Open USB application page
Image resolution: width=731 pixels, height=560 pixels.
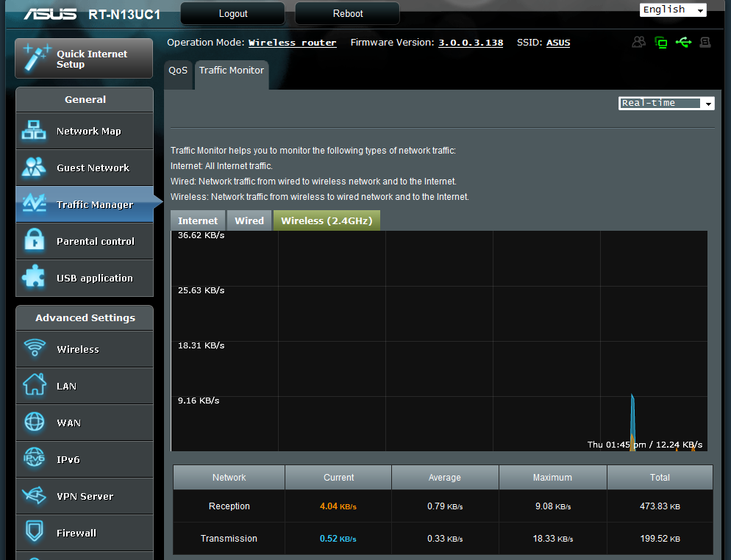tap(85, 278)
